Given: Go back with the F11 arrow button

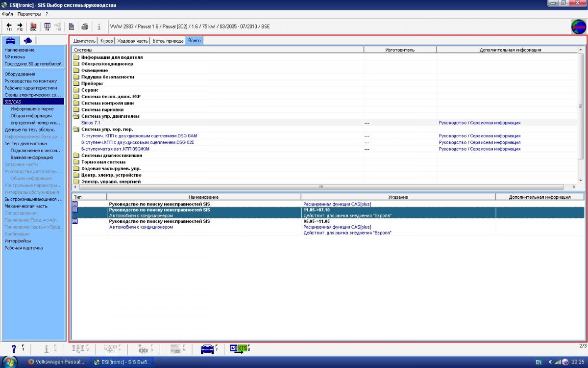Looking at the screenshot, I should pos(9,26).
